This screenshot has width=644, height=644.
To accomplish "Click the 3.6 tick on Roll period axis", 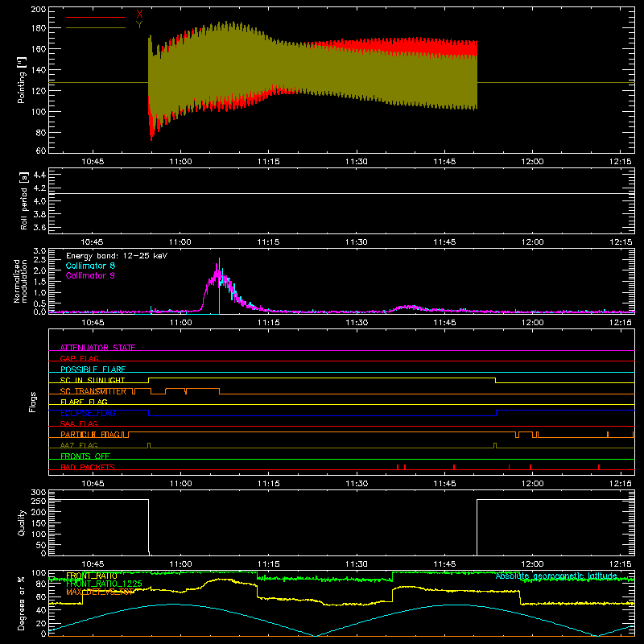I will 39,228.
